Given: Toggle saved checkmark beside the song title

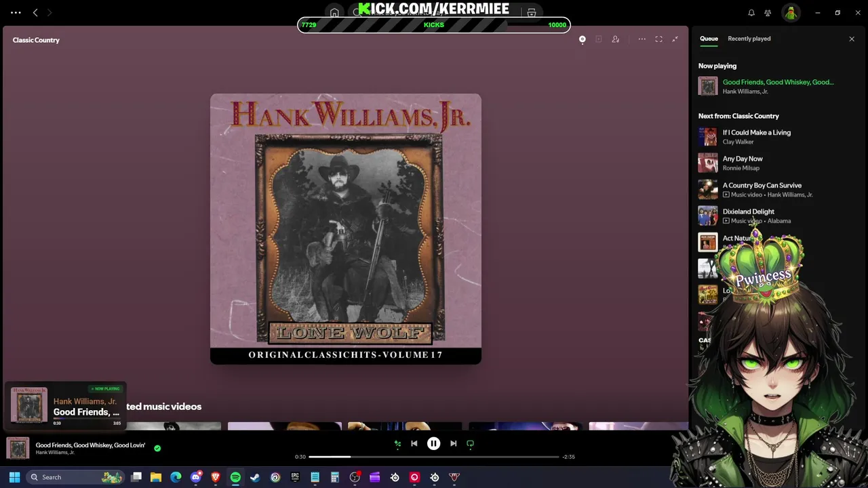Looking at the screenshot, I should click(x=157, y=448).
